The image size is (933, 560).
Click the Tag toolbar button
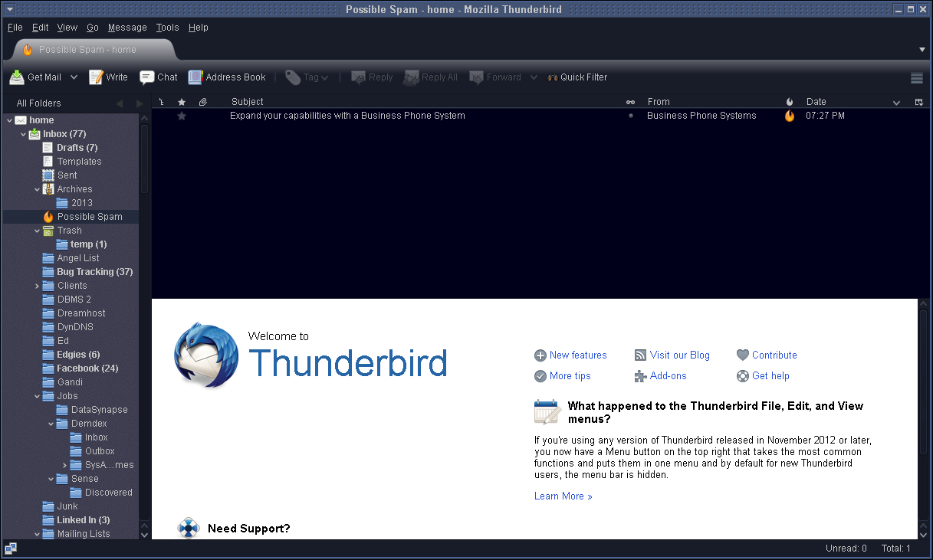(307, 77)
